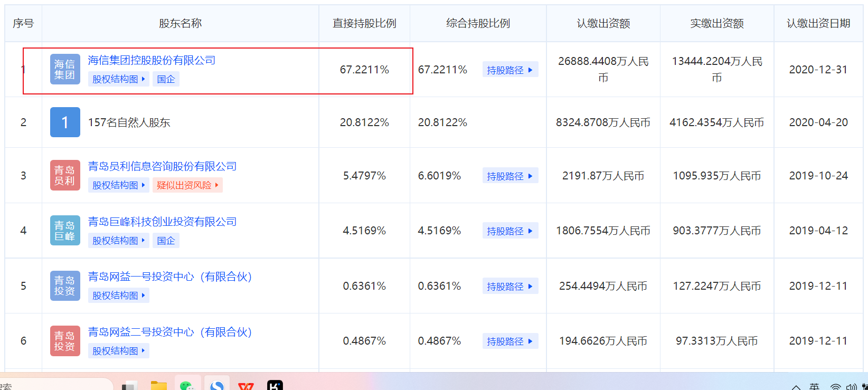868x390 pixels.
Task: Click the 直接持股比例 column header
Action: click(x=364, y=23)
